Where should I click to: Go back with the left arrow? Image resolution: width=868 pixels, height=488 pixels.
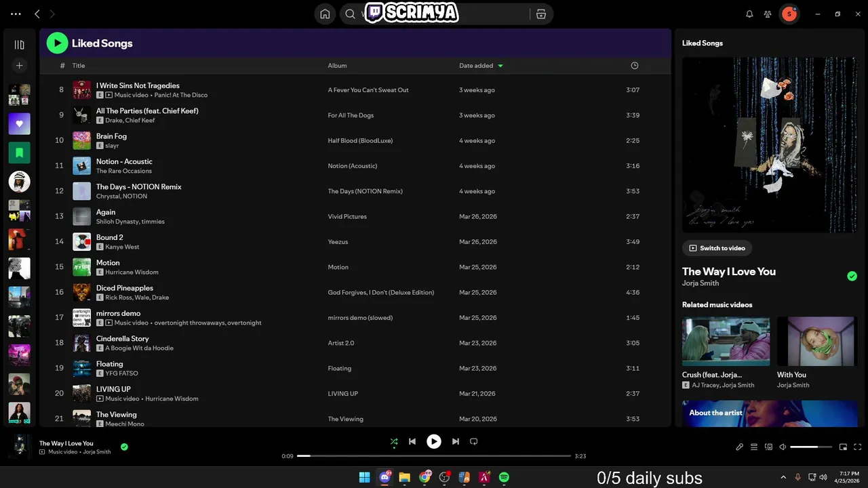click(x=37, y=14)
